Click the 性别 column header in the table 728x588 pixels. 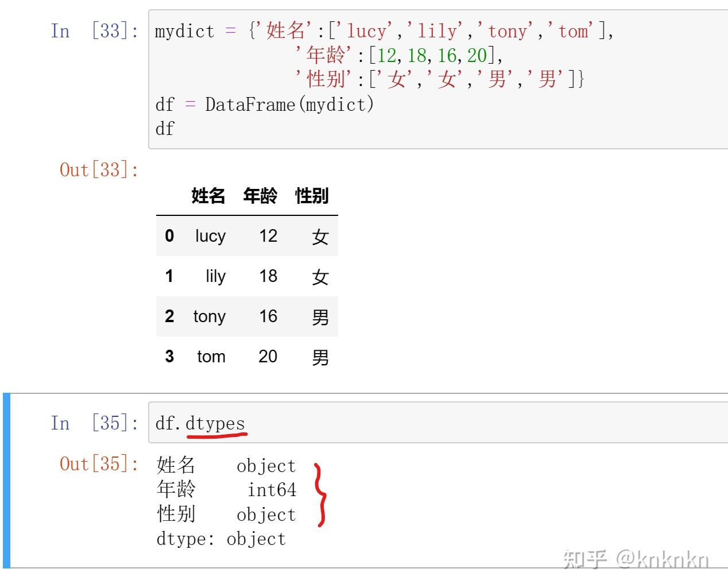311,196
